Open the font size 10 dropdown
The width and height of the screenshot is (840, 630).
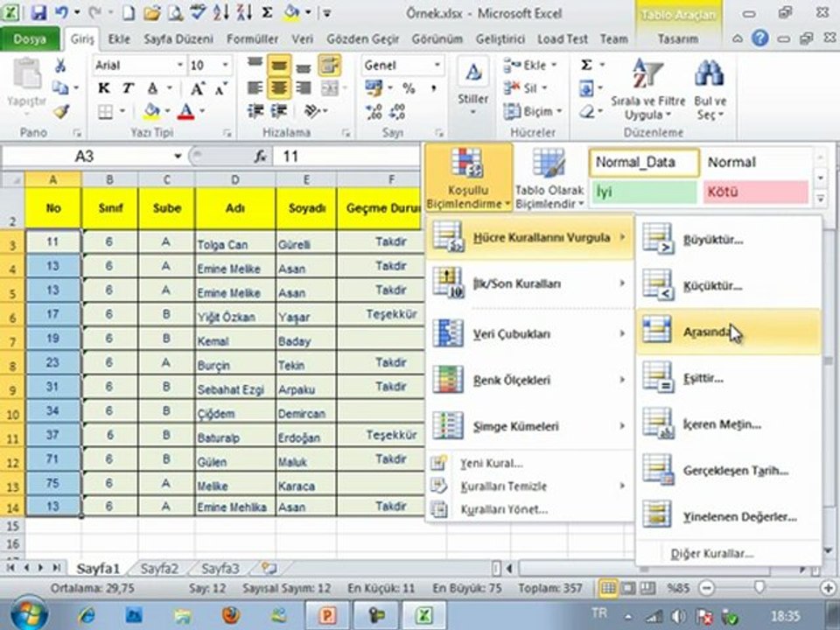[226, 66]
